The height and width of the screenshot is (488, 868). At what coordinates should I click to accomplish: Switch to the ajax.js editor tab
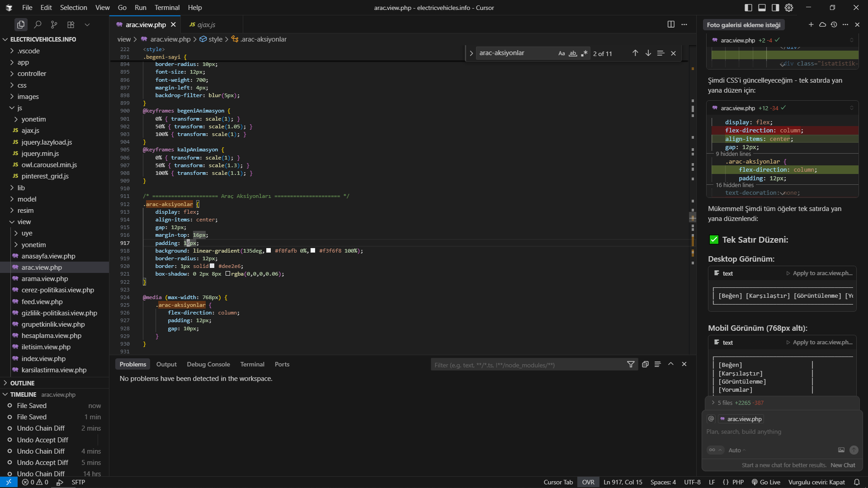[206, 24]
